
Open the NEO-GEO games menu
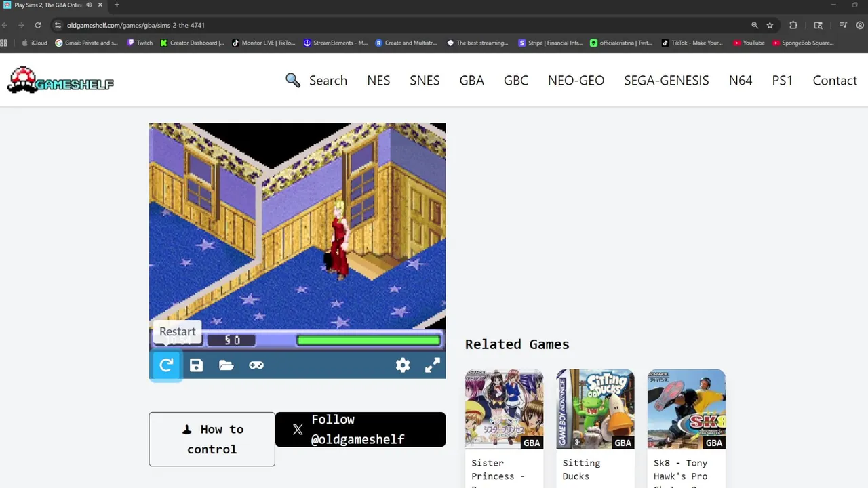click(576, 80)
